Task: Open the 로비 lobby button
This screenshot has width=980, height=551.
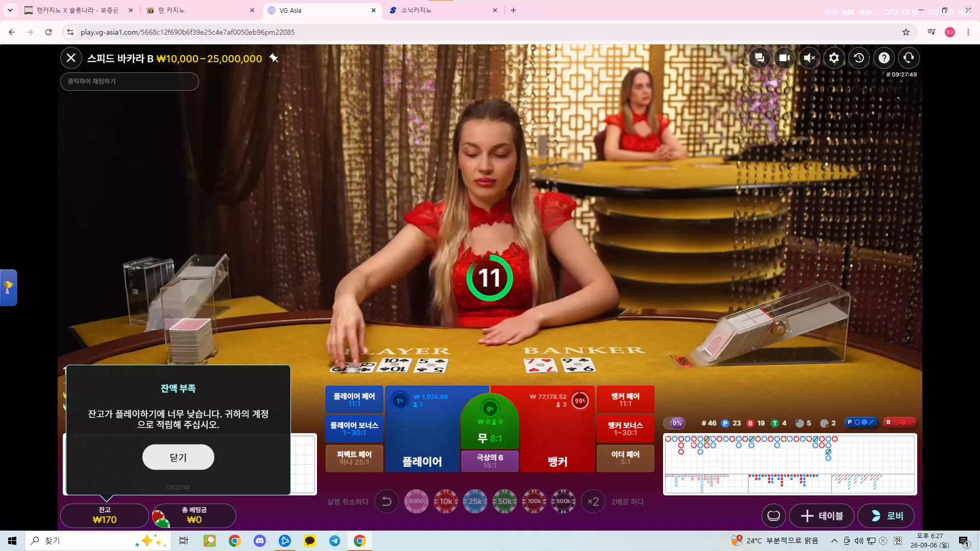Action: click(886, 516)
